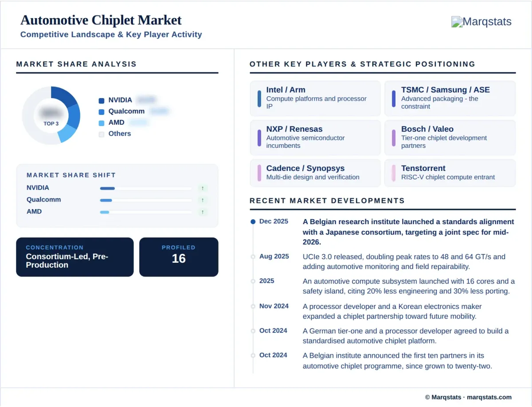The height and width of the screenshot is (407, 532).
Task: Click the NVIDIA upward trend arrow icon
Action: pyautogui.click(x=203, y=188)
